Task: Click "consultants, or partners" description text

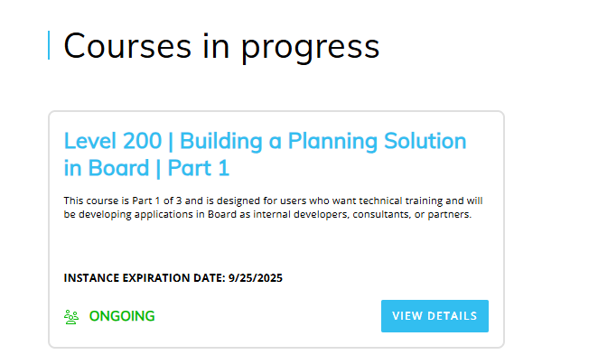Action: [412, 215]
